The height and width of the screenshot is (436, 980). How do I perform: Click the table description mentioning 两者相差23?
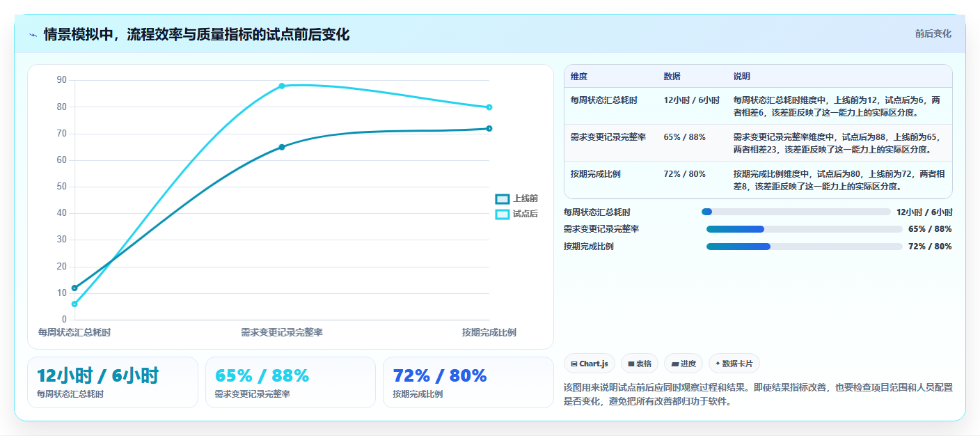click(839, 143)
